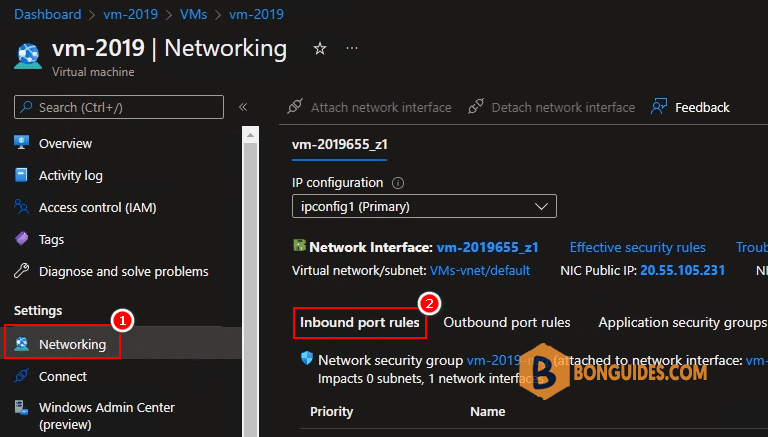This screenshot has height=437, width=768.
Task: Open the more options ellipsis menu
Action: [352, 48]
